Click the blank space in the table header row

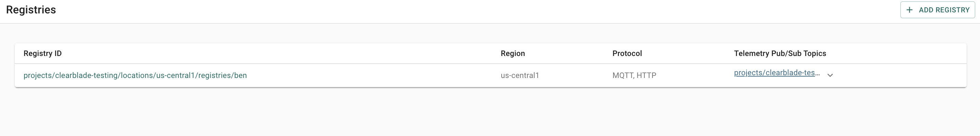click(282, 53)
